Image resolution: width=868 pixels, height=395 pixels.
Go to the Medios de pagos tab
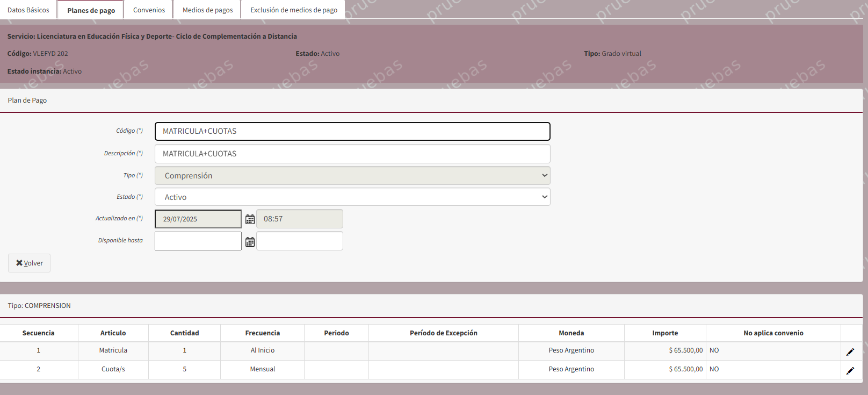[x=207, y=10]
